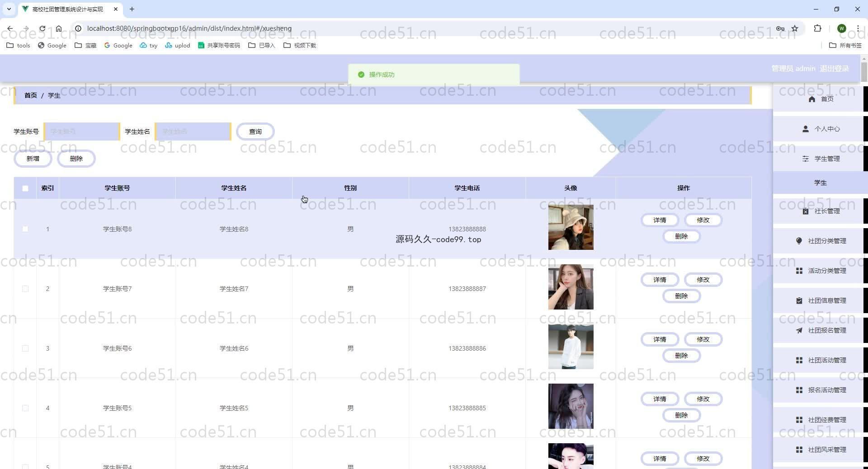Open tools bookmark folder

point(18,45)
